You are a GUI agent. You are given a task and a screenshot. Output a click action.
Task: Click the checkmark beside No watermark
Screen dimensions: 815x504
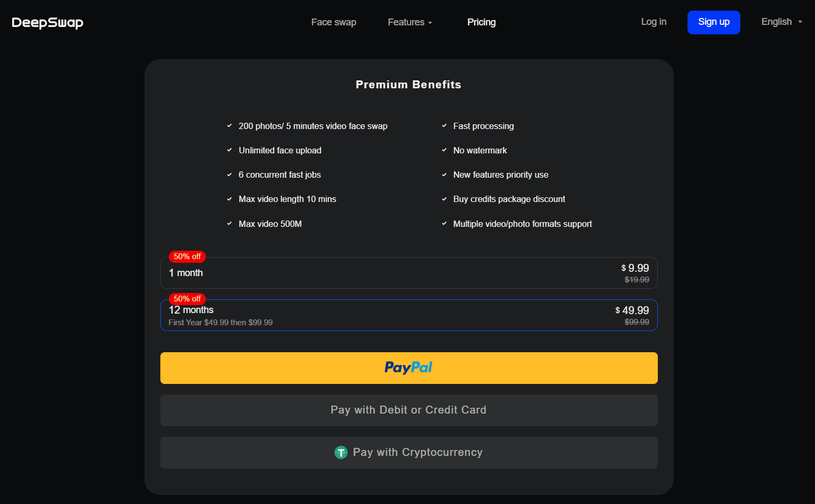[x=444, y=150]
